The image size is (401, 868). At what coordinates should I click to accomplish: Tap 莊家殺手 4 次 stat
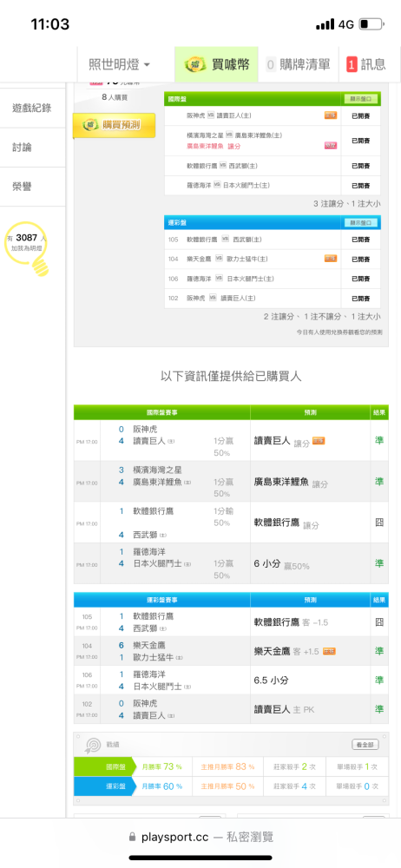pyautogui.click(x=294, y=786)
